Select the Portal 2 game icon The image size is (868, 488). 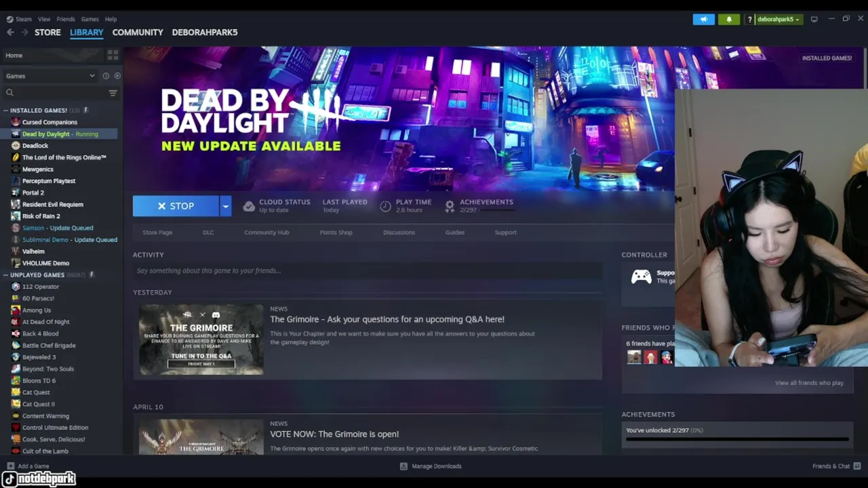(x=16, y=192)
